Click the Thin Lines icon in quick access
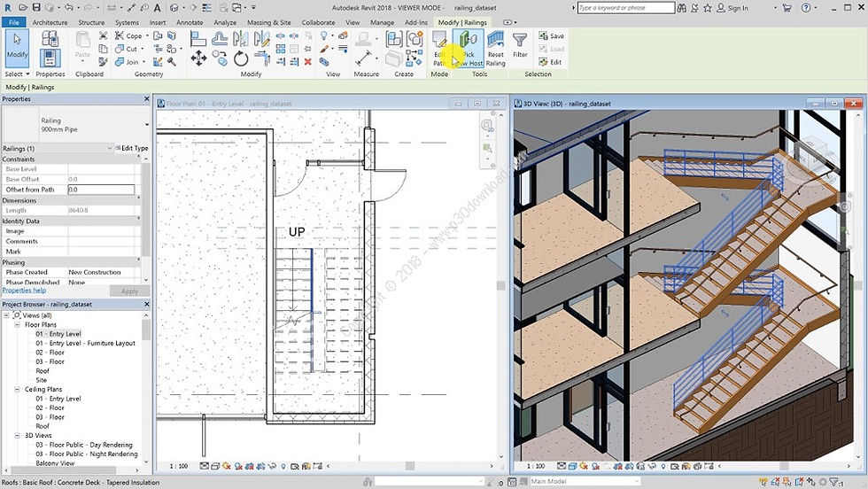Viewport: 868px width, 489px height. (206, 8)
